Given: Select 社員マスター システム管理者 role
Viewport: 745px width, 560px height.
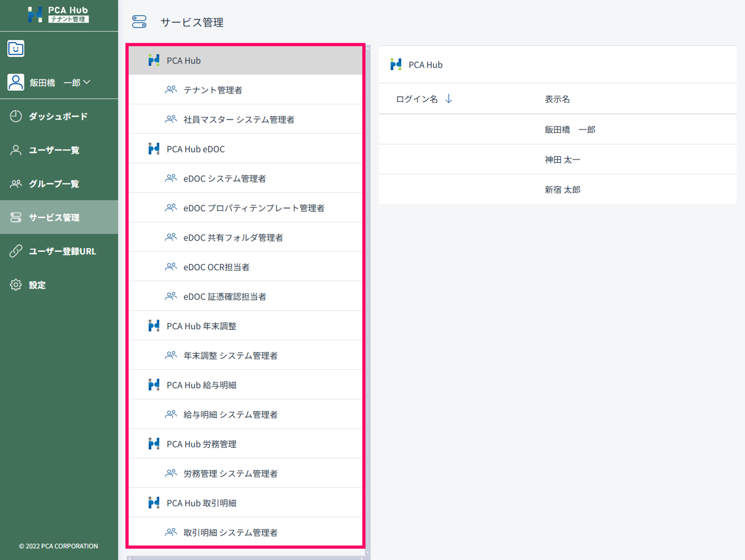Looking at the screenshot, I should click(x=238, y=119).
